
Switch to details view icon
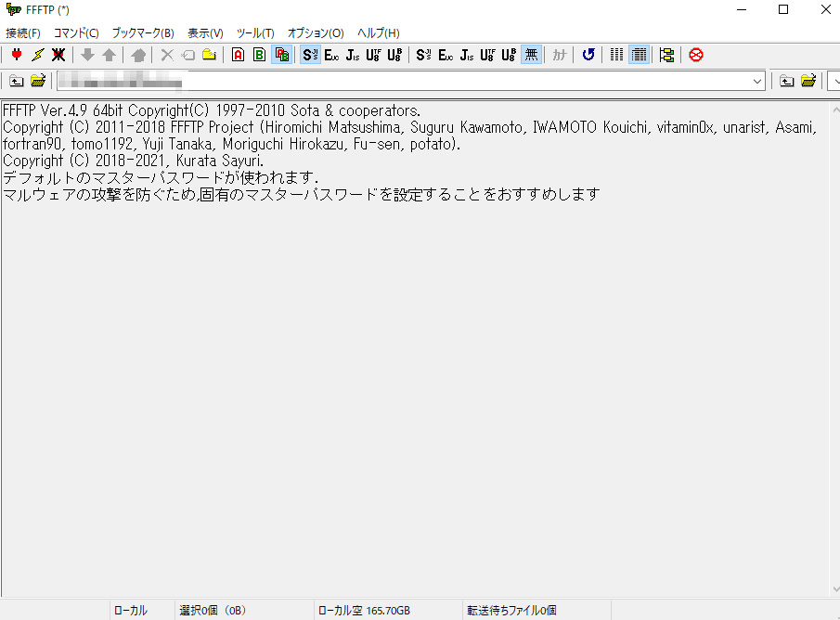tap(640, 55)
